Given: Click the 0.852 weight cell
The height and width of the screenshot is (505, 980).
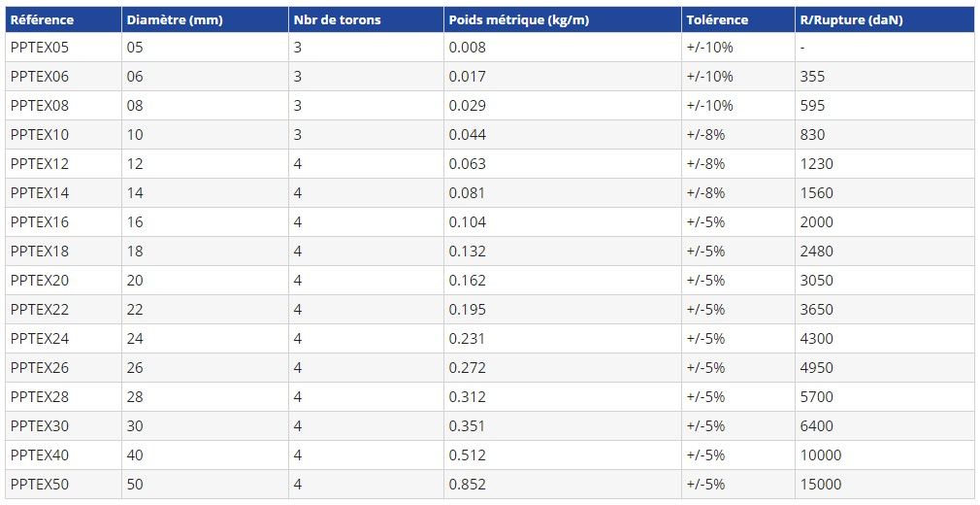Looking at the screenshot, I should tap(468, 484).
